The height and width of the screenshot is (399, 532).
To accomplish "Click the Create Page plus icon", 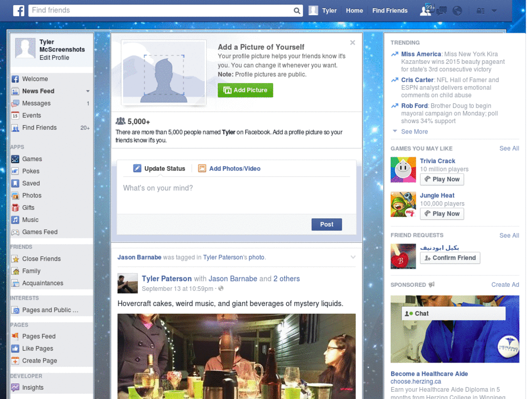I will coord(15,361).
